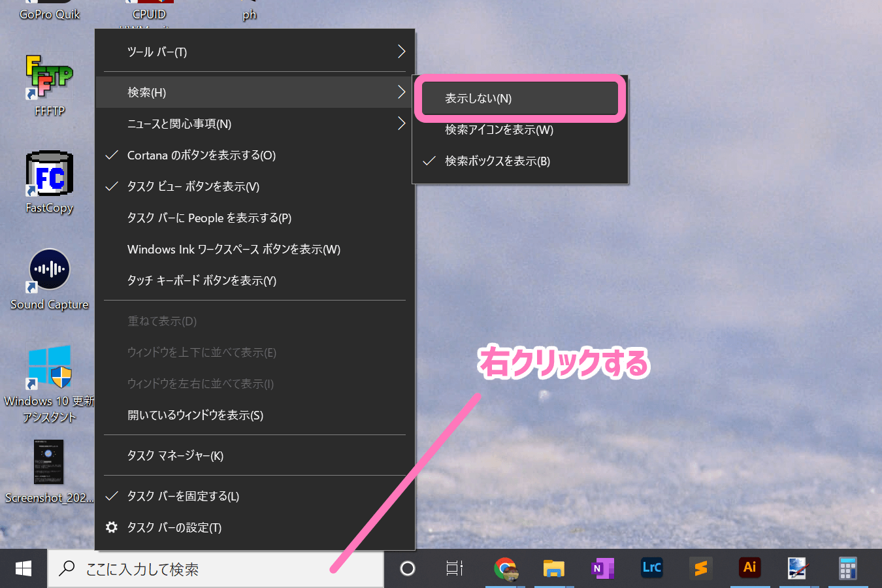This screenshot has height=588, width=882.
Task: Open タスク バーの設定 with gear icon
Action: point(174,528)
